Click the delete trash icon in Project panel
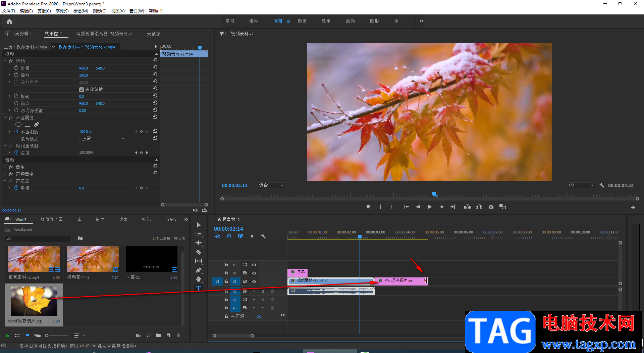Image resolution: width=644 pixels, height=353 pixels. click(179, 335)
